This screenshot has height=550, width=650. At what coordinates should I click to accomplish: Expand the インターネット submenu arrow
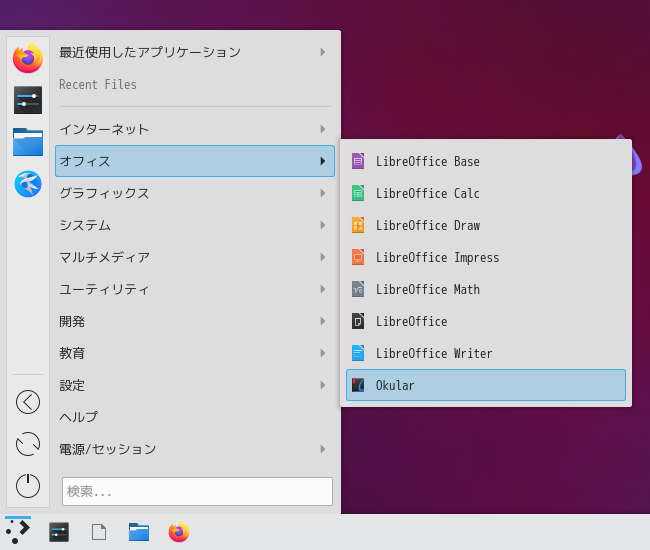tap(323, 129)
